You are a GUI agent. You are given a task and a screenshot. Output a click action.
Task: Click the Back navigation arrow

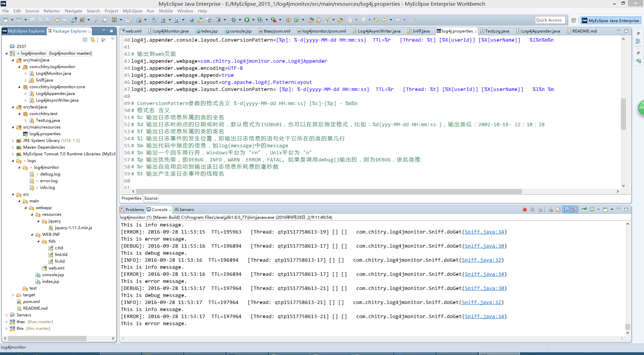click(384, 20)
